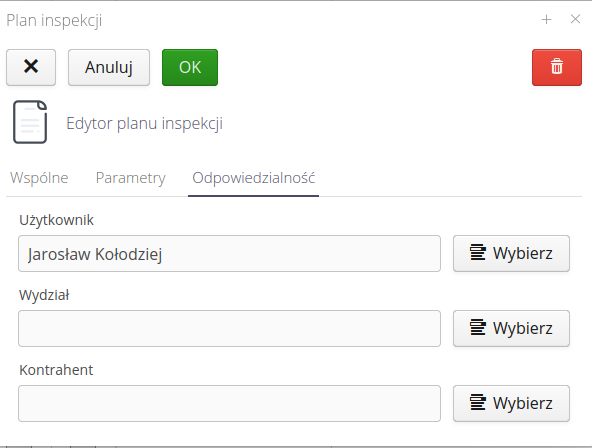Choose a contractor via Kontrahent Wybierz
Viewport: 592px width, 448px height.
(x=511, y=403)
